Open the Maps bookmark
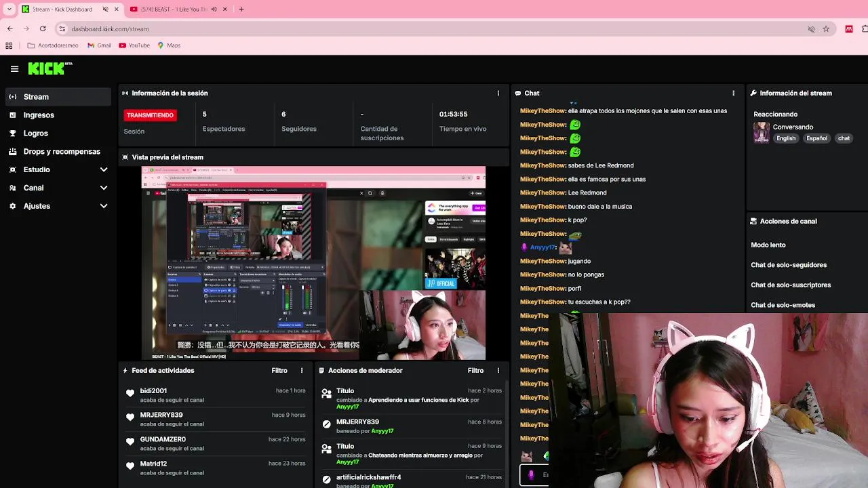This screenshot has width=868, height=488. [169, 45]
